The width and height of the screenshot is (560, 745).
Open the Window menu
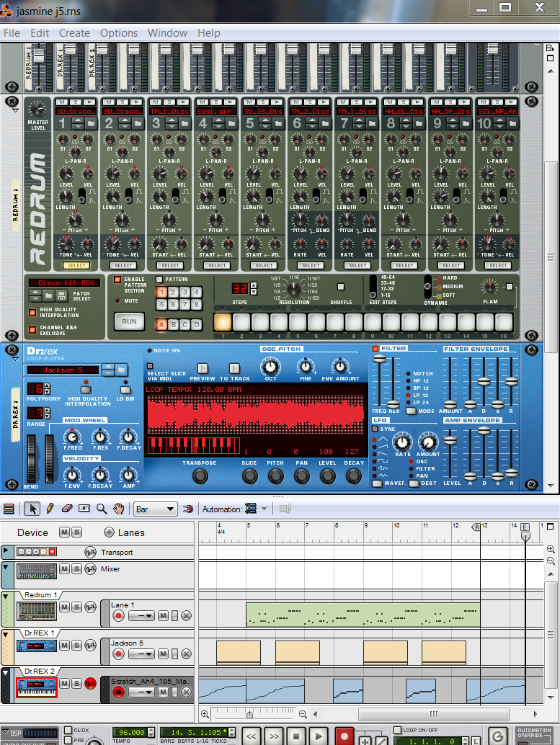[x=167, y=33]
